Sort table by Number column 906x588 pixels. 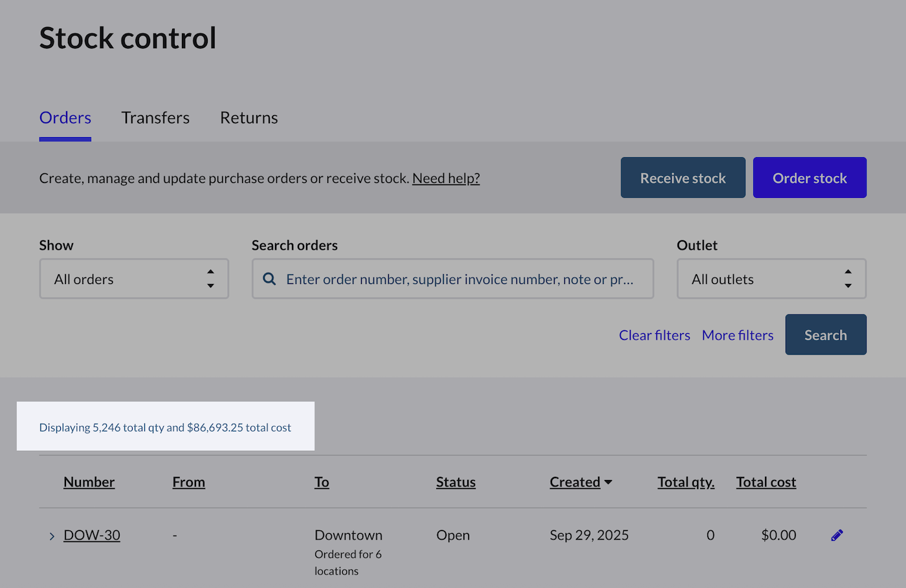click(89, 482)
